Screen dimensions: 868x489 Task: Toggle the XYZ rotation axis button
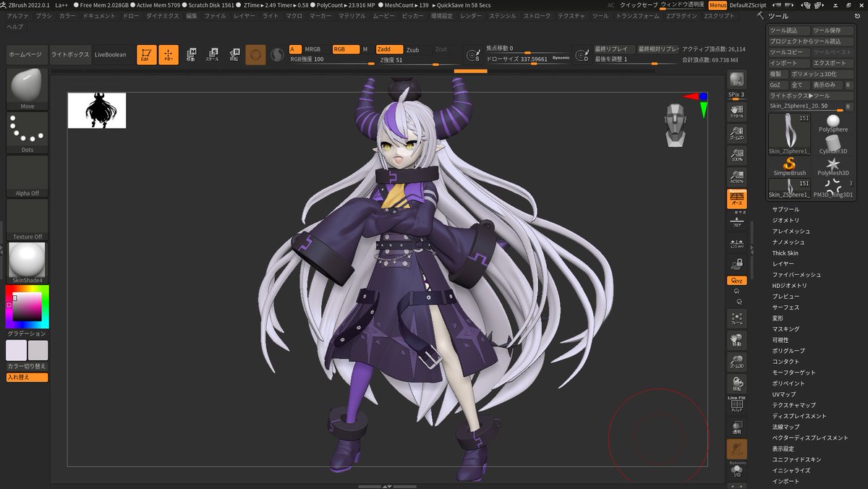coord(736,281)
